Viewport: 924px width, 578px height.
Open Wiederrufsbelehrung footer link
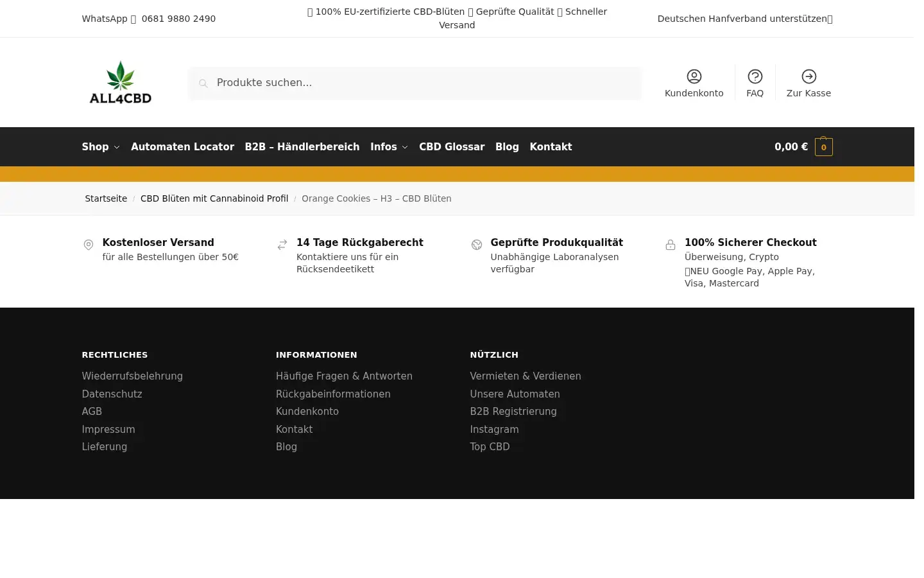pyautogui.click(x=132, y=376)
